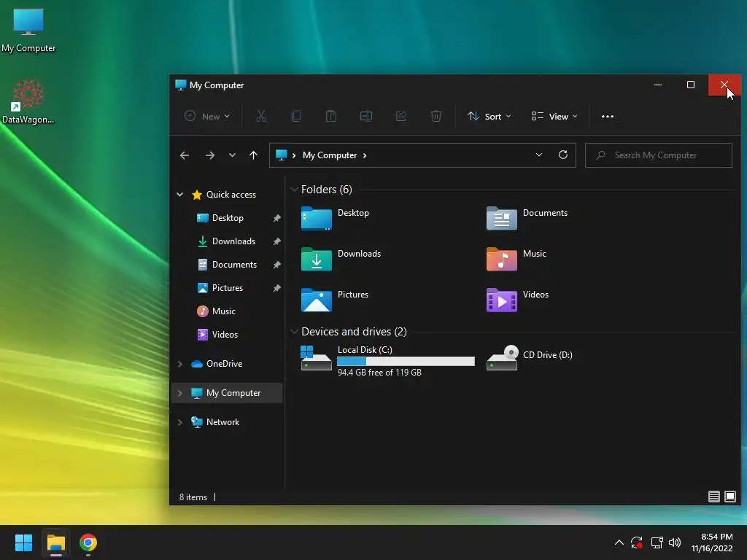Image resolution: width=747 pixels, height=560 pixels.
Task: Expand the address bar history dropdown
Action: tap(539, 155)
